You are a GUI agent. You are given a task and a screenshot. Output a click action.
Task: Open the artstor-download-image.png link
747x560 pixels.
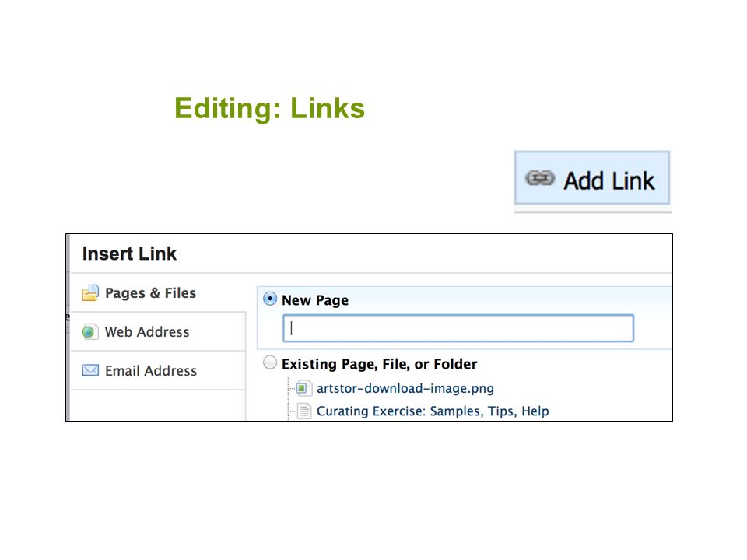click(x=405, y=388)
